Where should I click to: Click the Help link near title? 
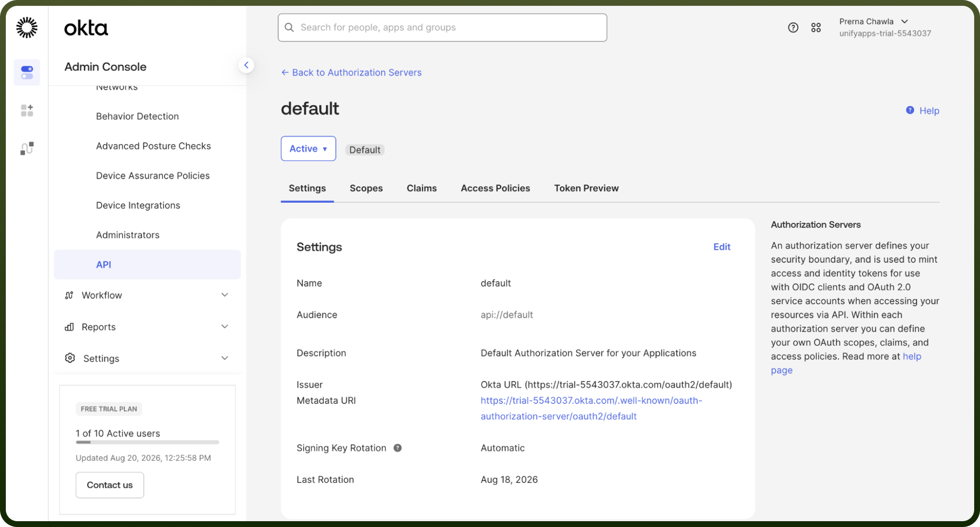point(929,111)
